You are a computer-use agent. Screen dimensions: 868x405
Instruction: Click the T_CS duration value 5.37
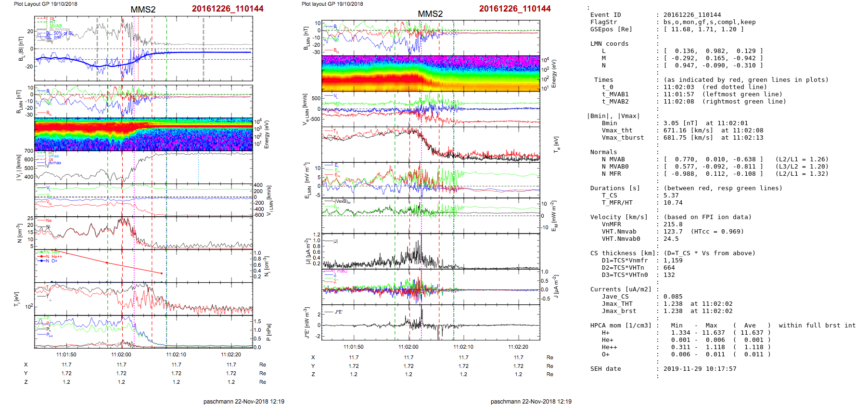(x=671, y=196)
